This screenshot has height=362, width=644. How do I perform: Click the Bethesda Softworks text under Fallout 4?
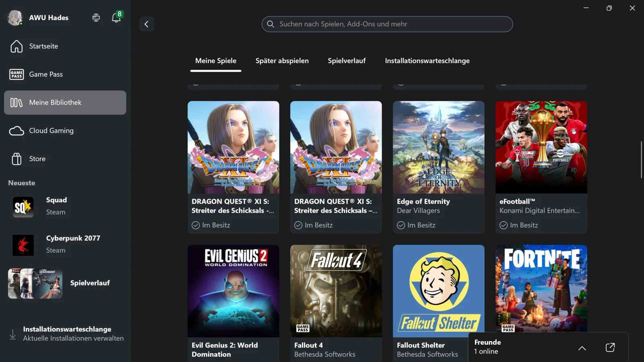pyautogui.click(x=325, y=355)
